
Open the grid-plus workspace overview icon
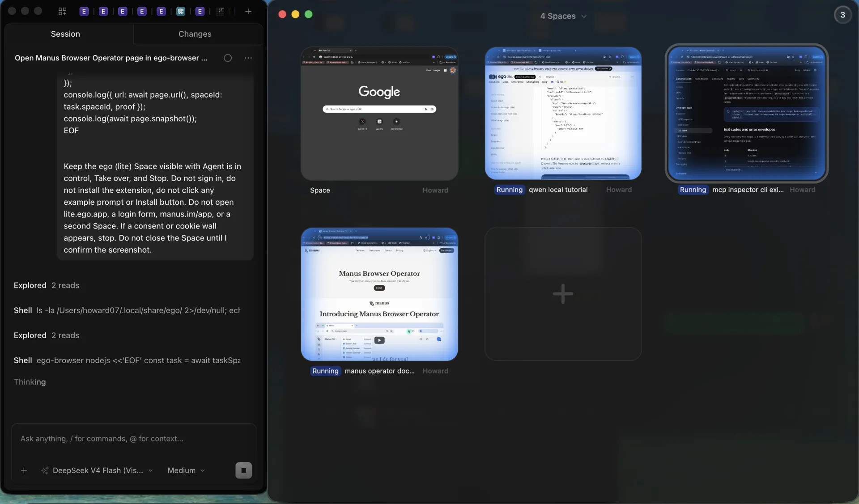pos(62,12)
